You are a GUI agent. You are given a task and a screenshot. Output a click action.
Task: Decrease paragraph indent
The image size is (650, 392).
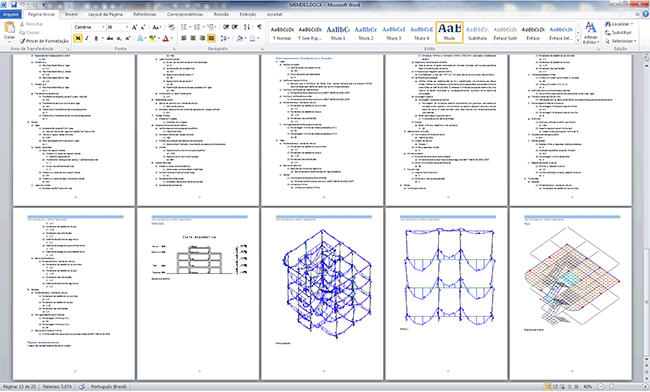226,27
